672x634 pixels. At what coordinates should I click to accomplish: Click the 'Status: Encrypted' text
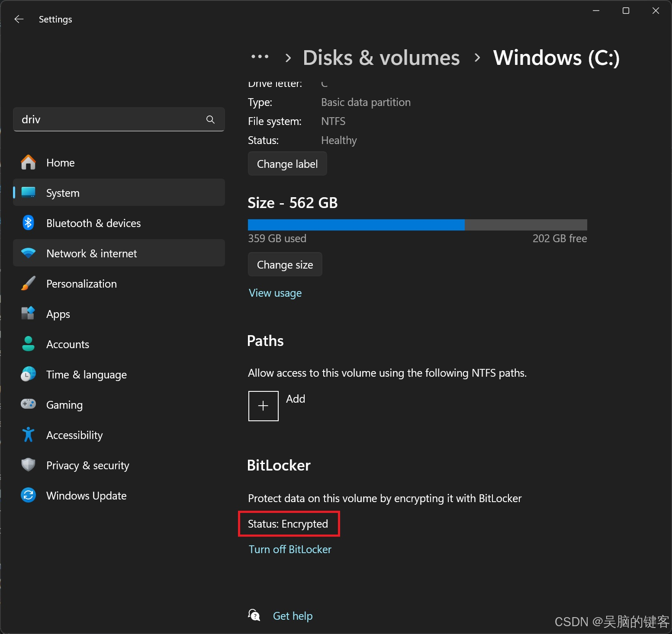(288, 524)
